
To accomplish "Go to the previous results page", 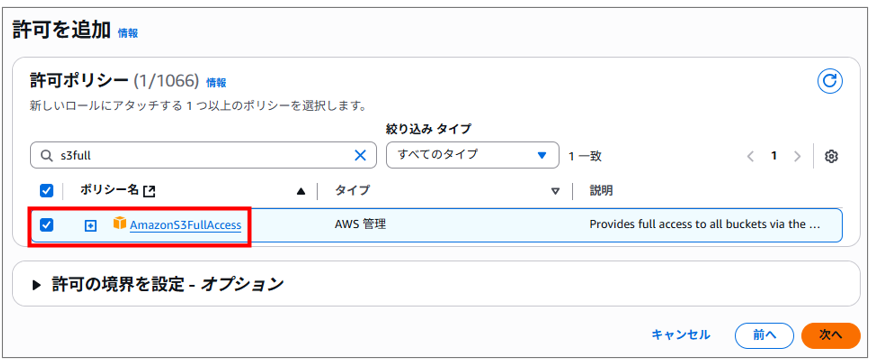I will click(x=751, y=156).
